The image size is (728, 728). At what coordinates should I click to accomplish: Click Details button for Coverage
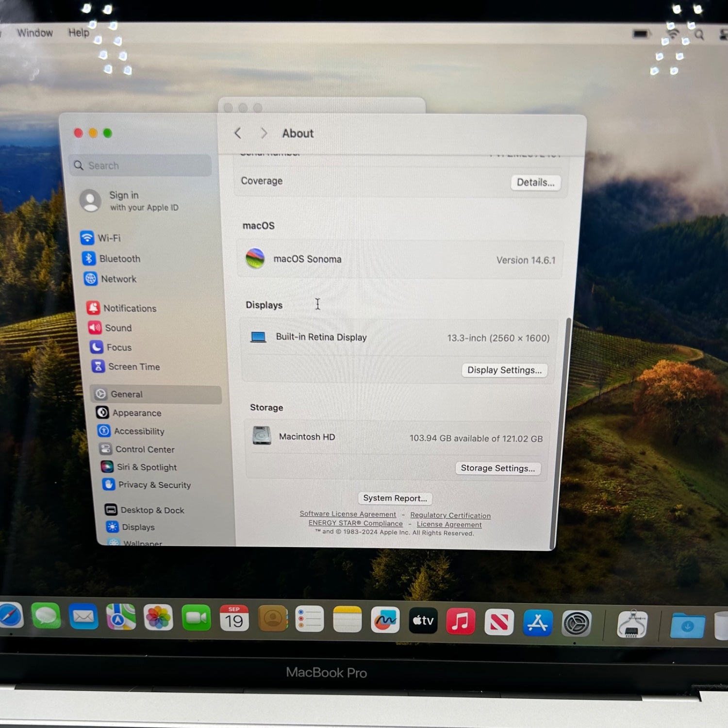pos(535,182)
